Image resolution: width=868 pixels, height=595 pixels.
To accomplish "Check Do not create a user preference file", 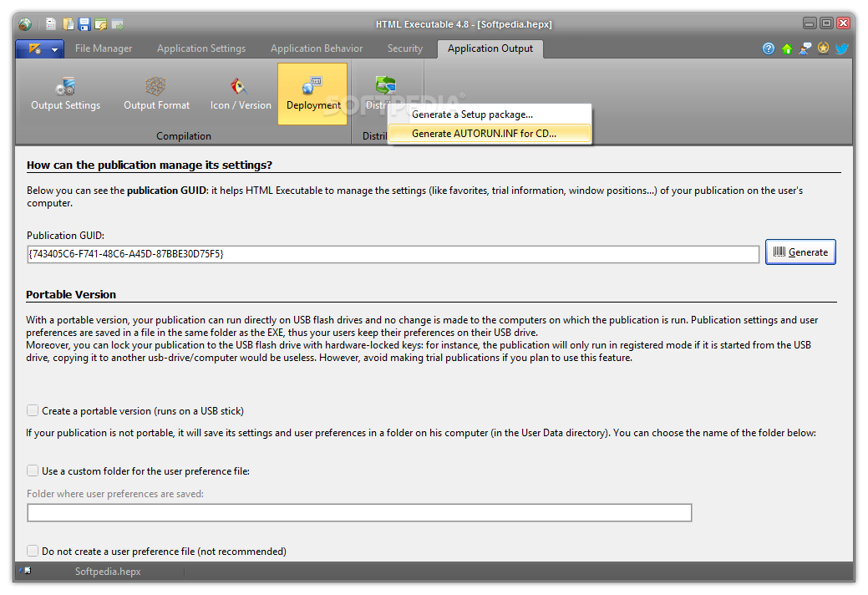I will tap(33, 552).
